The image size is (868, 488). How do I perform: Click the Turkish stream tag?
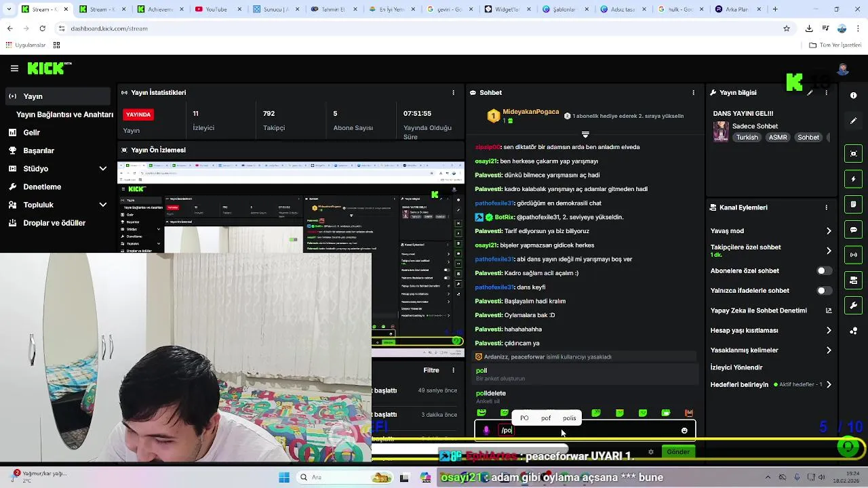[747, 138]
